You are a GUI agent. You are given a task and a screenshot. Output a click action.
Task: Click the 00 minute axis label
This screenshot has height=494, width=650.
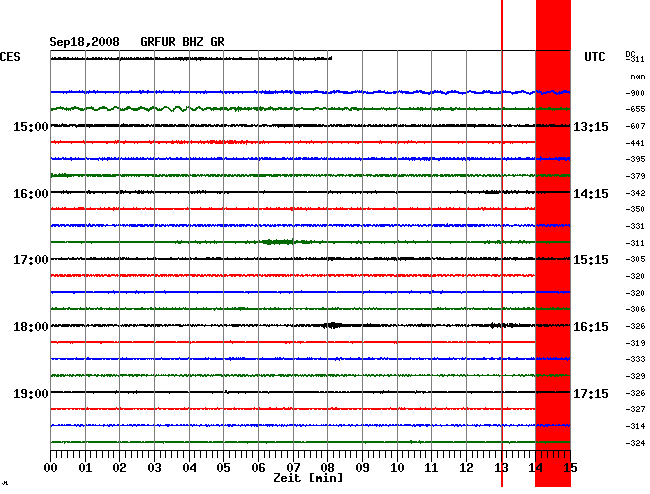pos(51,468)
